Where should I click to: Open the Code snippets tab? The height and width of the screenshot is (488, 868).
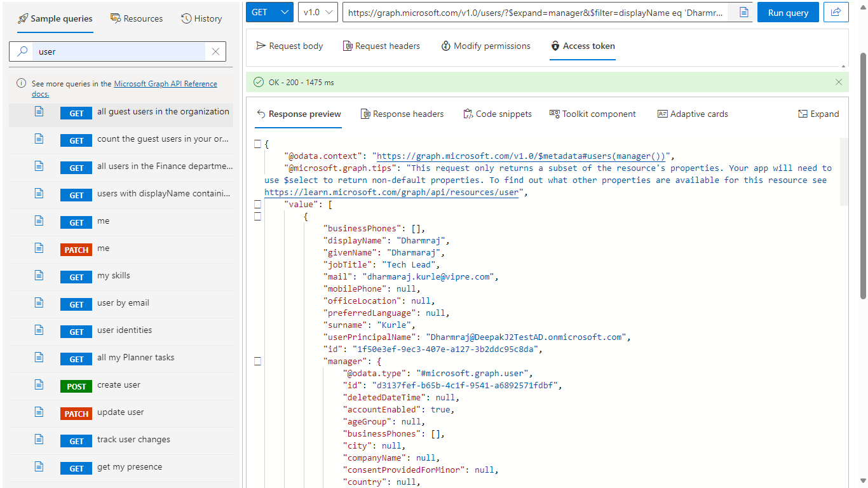[498, 114]
